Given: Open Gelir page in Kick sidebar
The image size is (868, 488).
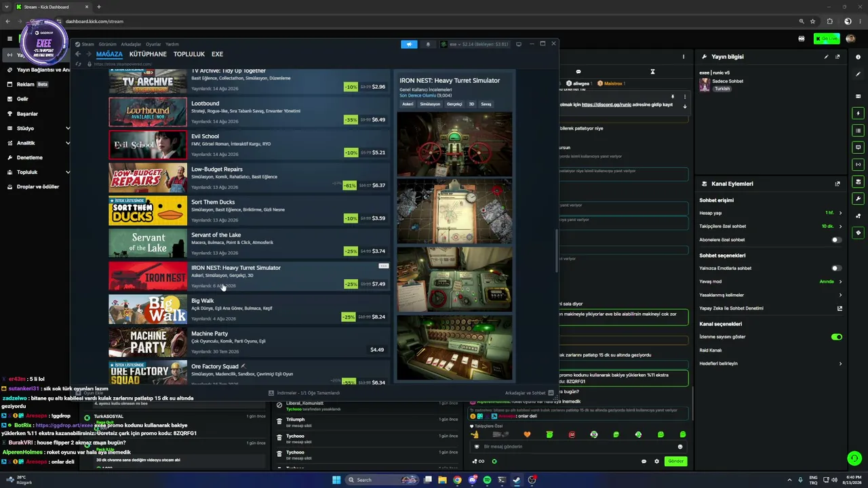Looking at the screenshot, I should 22,99.
